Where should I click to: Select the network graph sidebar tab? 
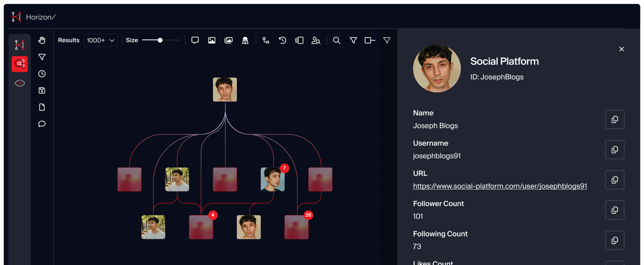pos(20,45)
